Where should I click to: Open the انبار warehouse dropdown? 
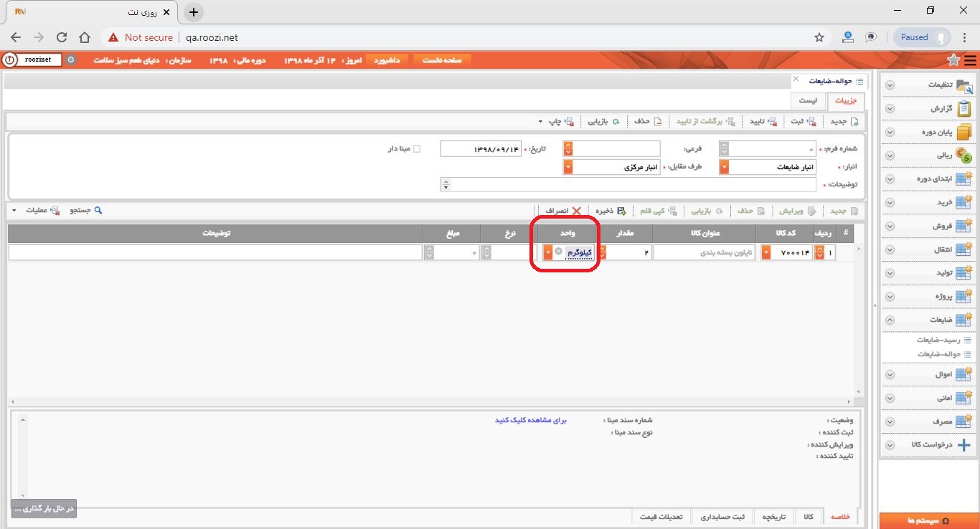pos(724,167)
